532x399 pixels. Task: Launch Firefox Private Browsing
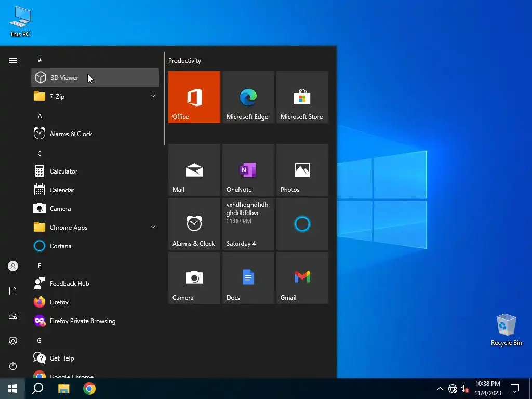pyautogui.click(x=95, y=321)
